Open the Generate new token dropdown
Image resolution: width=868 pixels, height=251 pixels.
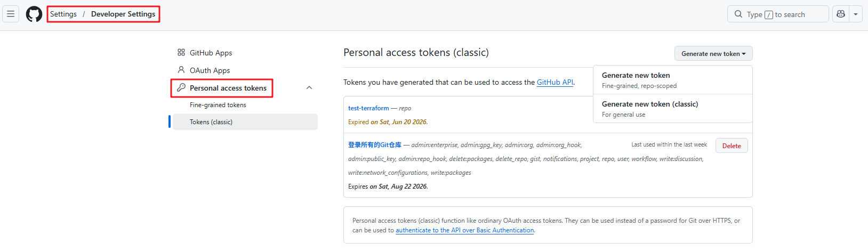tap(713, 53)
